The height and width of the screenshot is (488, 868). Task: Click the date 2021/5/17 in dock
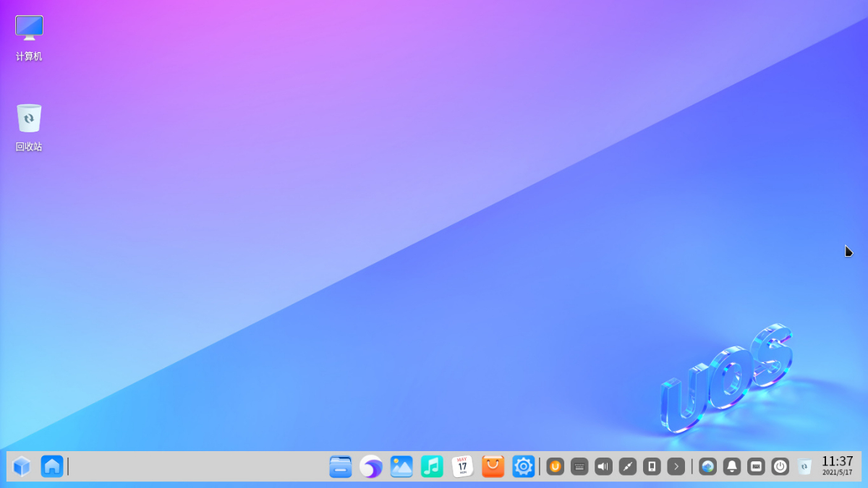(837, 473)
